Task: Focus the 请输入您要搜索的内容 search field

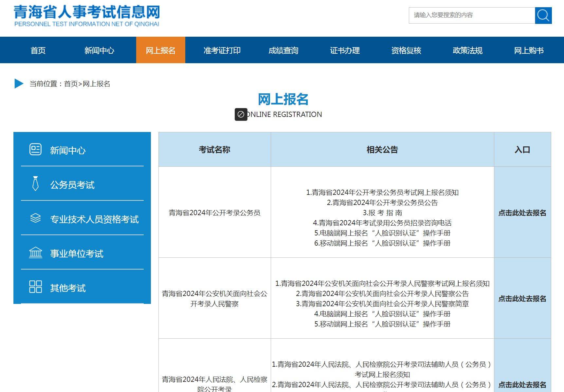Action: pyautogui.click(x=471, y=15)
